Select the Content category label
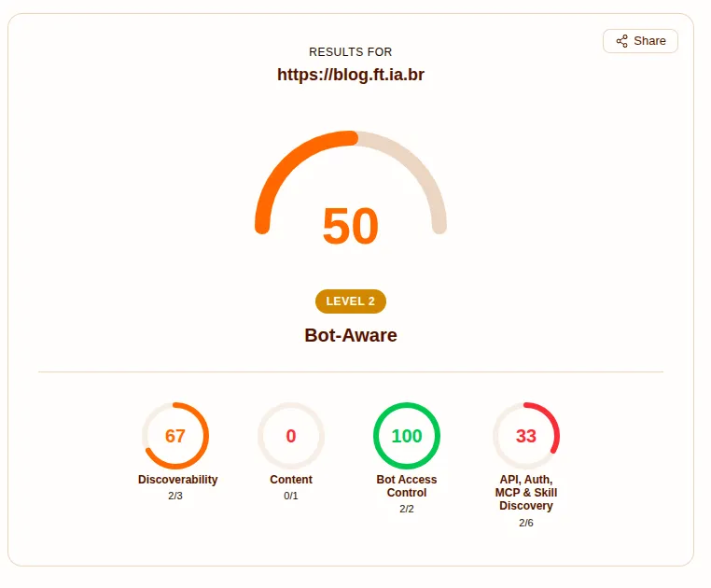Screen dimensions: 711x588 (x=291, y=480)
